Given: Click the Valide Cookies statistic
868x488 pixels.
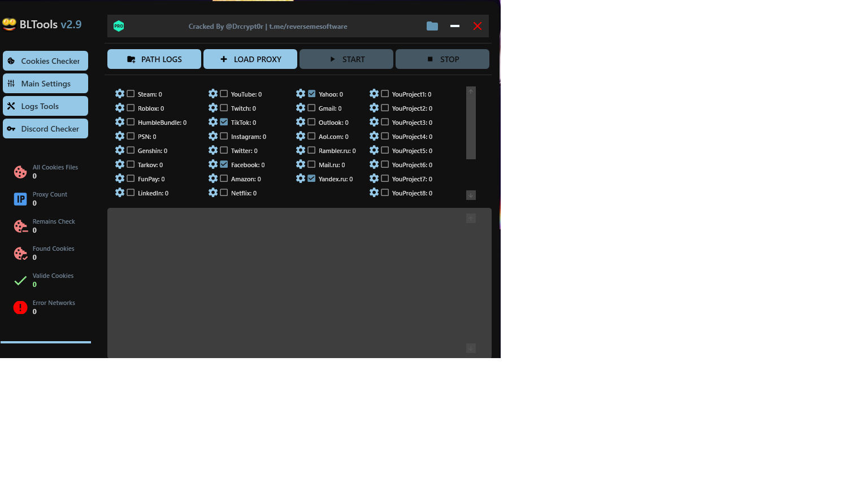Looking at the screenshot, I should tap(44, 280).
